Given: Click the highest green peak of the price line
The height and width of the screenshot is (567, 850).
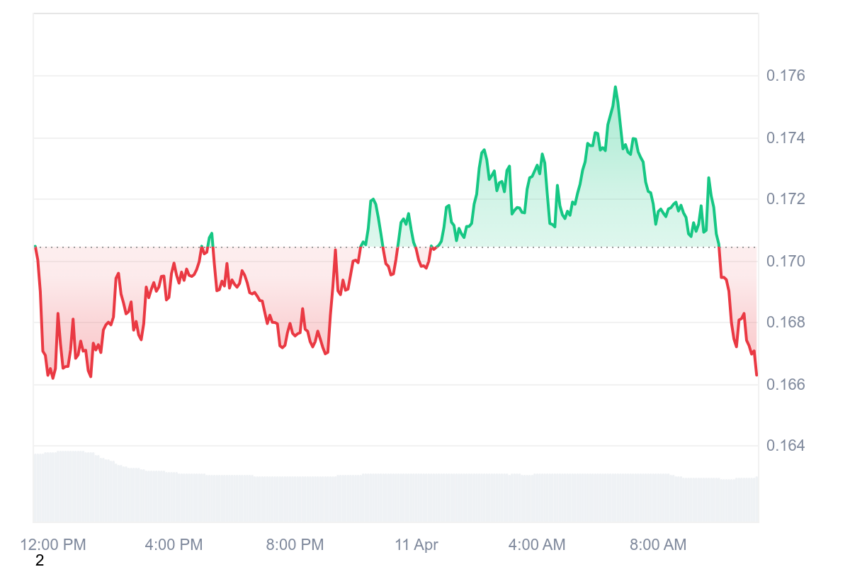Looking at the screenshot, I should [x=615, y=87].
